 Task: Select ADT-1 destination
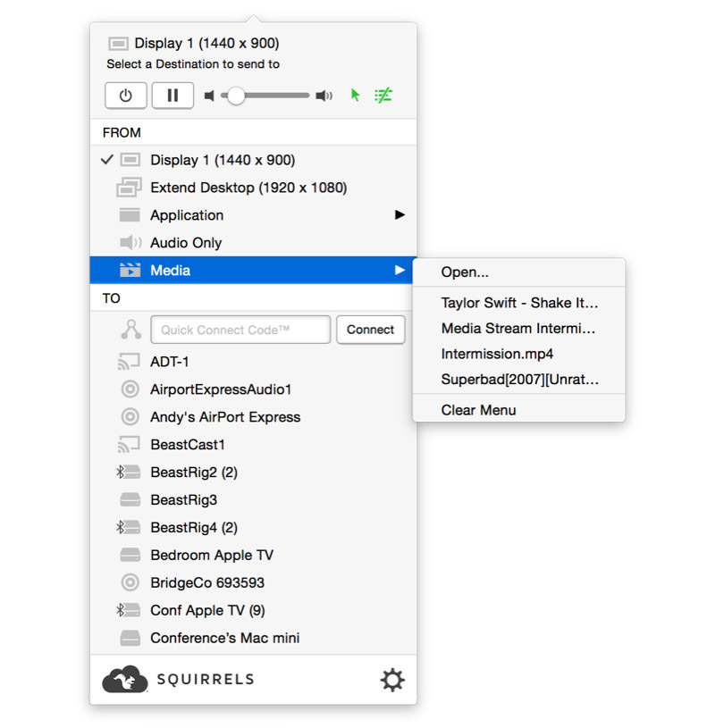click(253, 362)
